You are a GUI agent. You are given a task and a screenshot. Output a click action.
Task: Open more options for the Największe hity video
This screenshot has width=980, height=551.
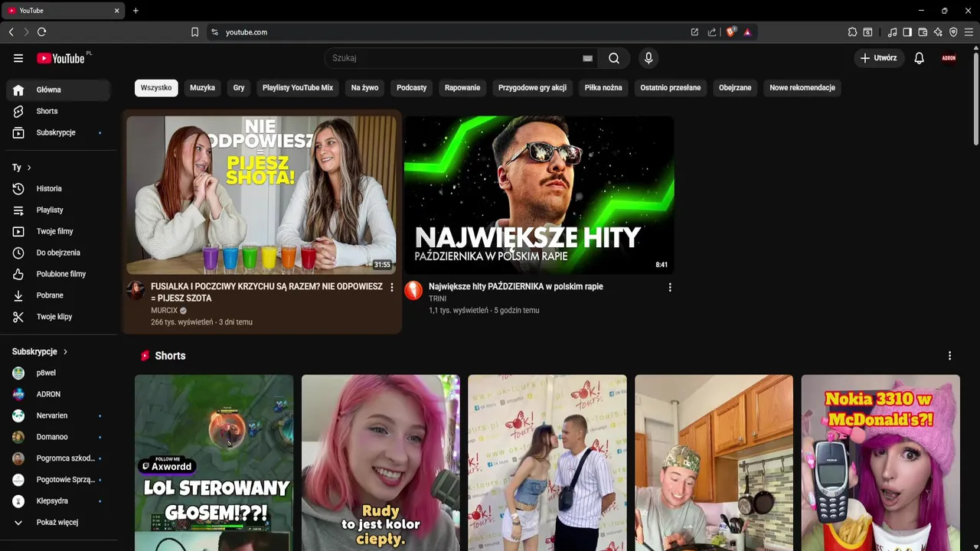670,288
